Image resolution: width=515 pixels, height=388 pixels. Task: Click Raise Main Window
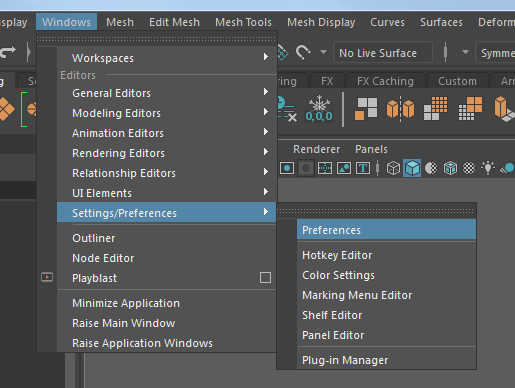[x=167, y=323]
